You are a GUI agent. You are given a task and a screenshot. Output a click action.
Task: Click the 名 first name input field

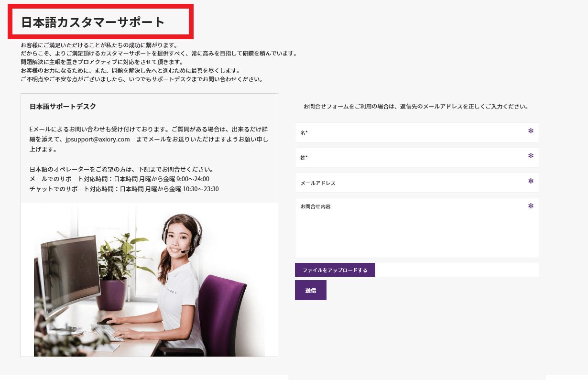(x=417, y=132)
